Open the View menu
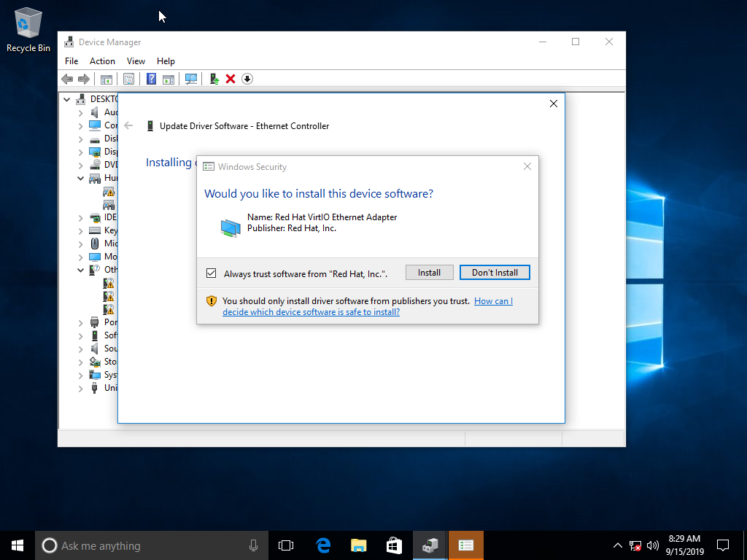This screenshot has height=560, width=747. click(136, 61)
